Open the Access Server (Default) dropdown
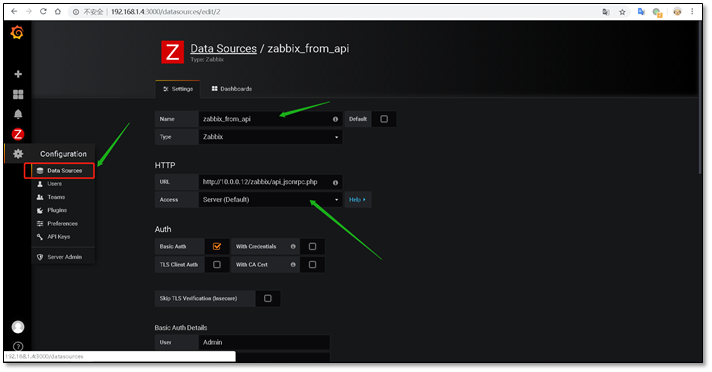The image size is (712, 372). (x=271, y=199)
